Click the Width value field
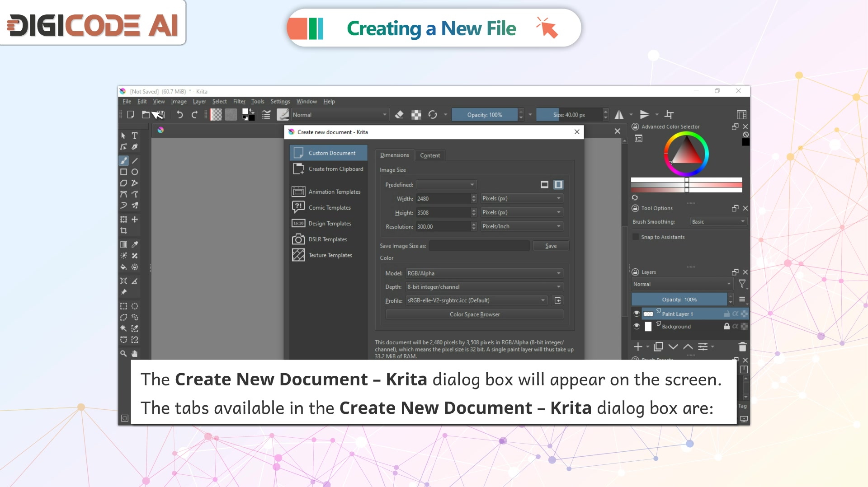The image size is (868, 487). (443, 198)
